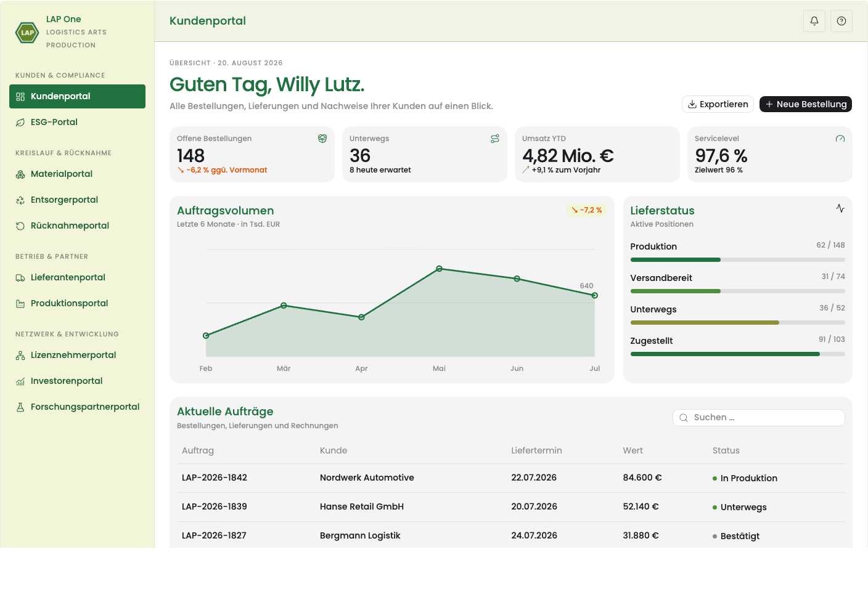Click the magnifier icon in search box
This screenshot has height=602, width=868.
tap(684, 418)
